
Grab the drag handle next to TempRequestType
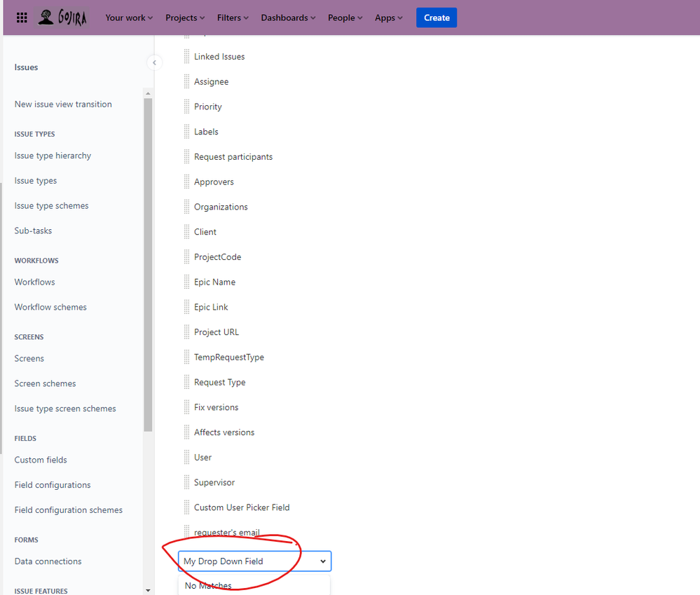pyautogui.click(x=186, y=357)
